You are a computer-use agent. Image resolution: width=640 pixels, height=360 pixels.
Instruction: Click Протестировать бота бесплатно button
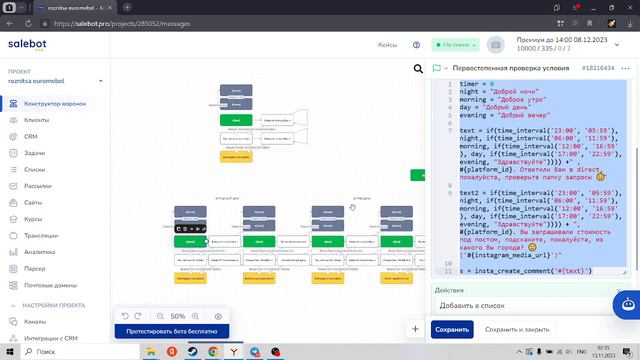pyautogui.click(x=172, y=331)
